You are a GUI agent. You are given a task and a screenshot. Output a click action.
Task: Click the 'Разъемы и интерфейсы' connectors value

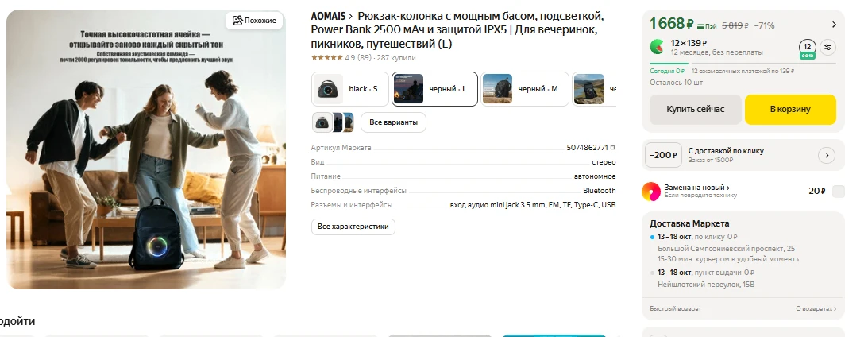533,205
